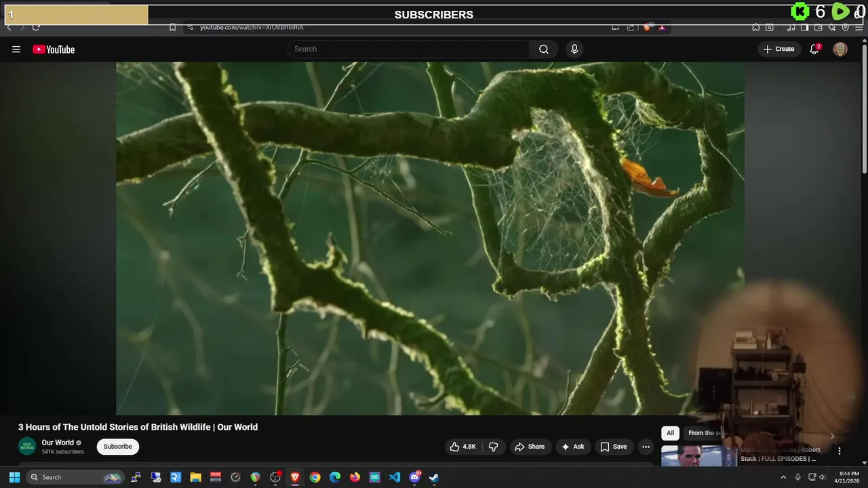Open the Ask AI button

pyautogui.click(x=573, y=447)
